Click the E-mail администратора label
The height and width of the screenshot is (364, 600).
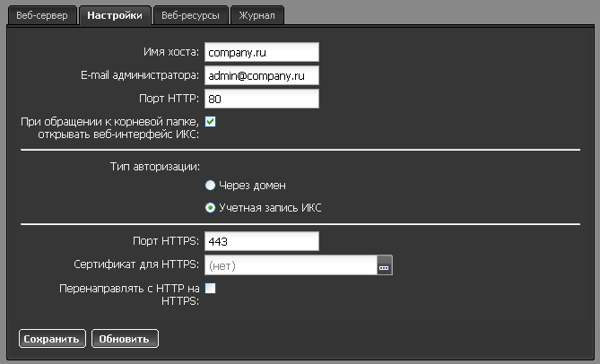point(139,76)
